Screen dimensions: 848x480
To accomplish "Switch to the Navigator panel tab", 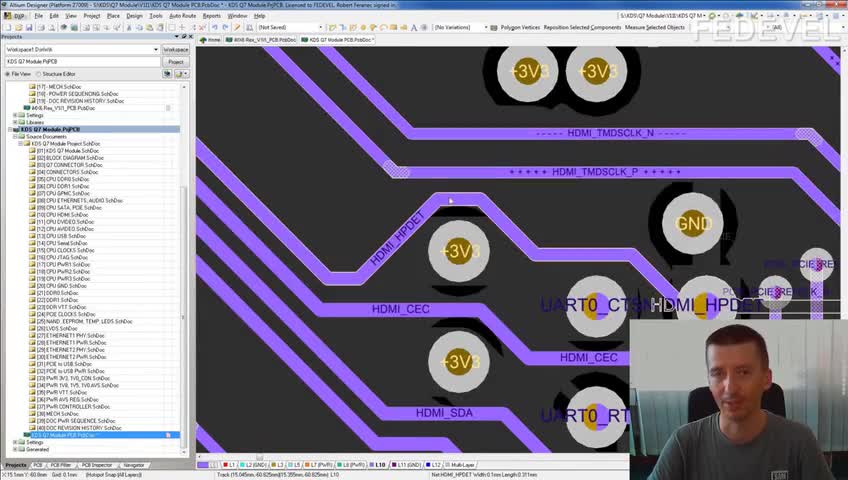I will (133, 465).
